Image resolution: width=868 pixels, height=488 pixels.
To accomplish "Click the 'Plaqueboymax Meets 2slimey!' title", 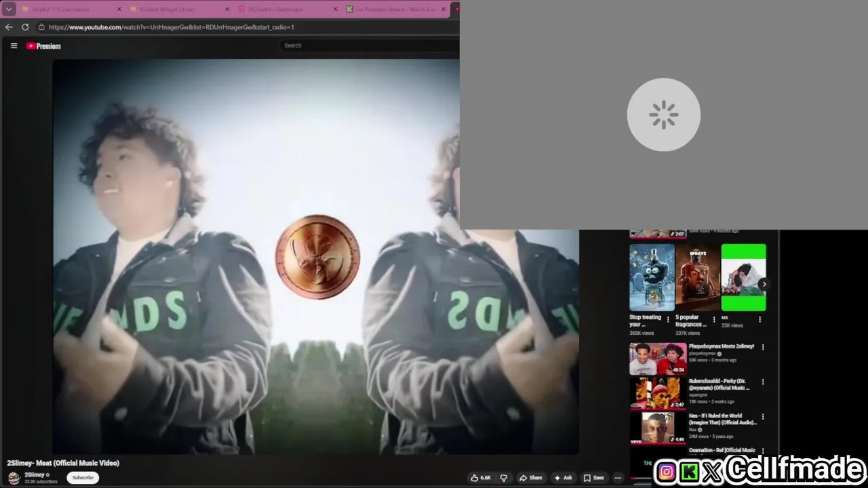I will point(722,346).
